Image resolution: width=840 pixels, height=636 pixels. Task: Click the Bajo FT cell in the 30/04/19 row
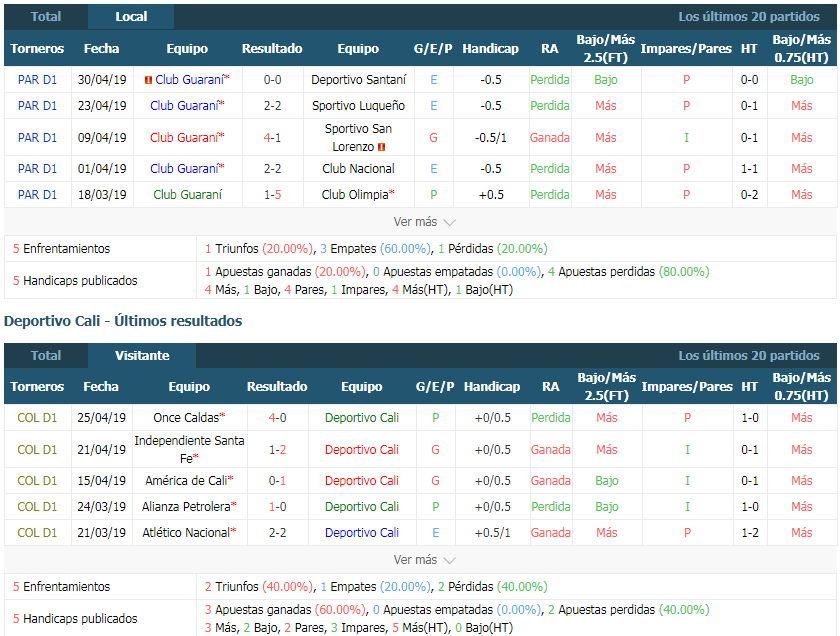(x=606, y=80)
